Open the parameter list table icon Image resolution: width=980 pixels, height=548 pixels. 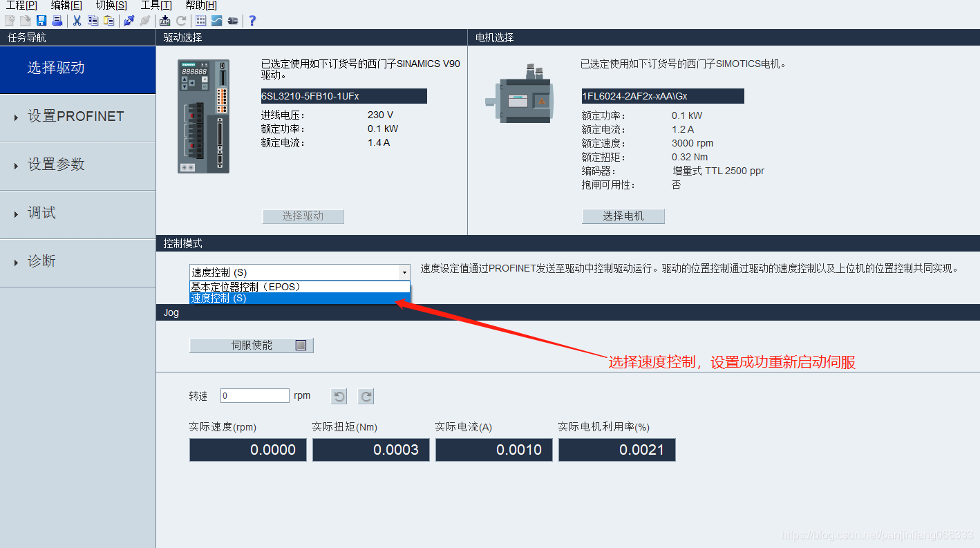point(201,21)
